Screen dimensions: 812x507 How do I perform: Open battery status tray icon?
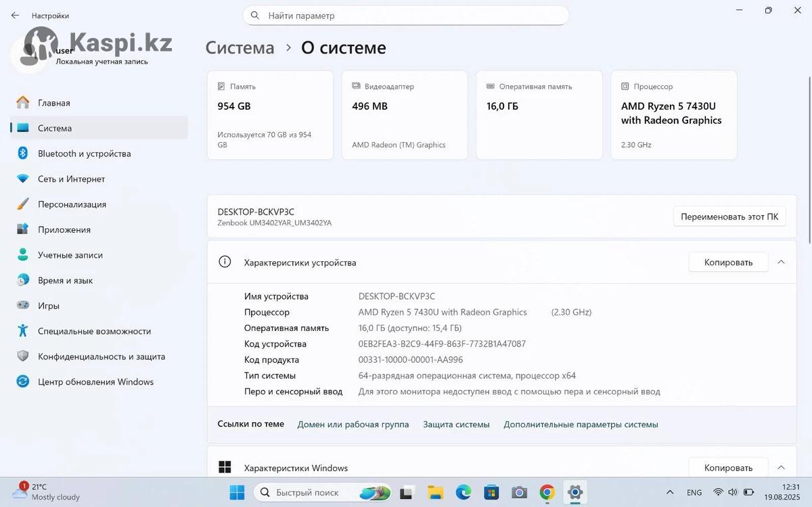(x=749, y=492)
